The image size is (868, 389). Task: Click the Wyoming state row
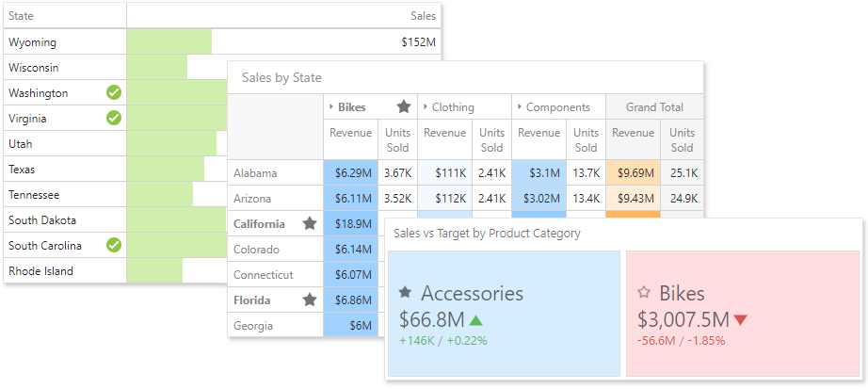point(33,42)
